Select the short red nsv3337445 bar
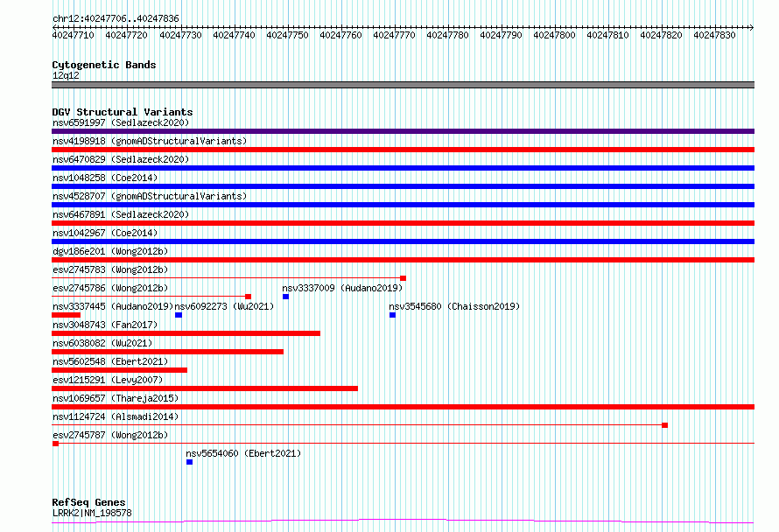 [66, 315]
